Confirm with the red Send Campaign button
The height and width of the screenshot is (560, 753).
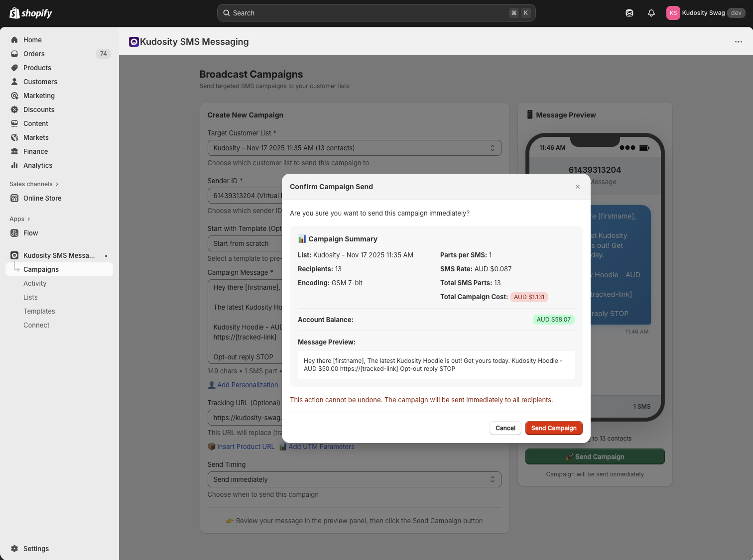click(x=554, y=428)
